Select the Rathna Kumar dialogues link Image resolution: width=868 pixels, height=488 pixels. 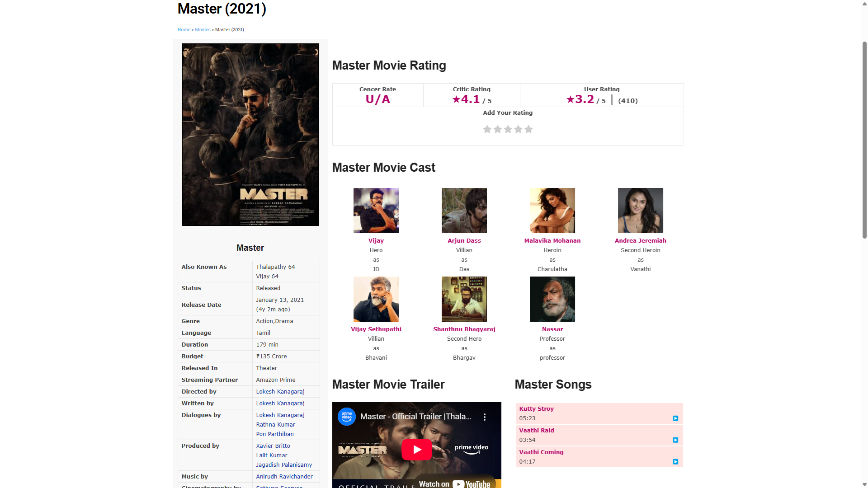(275, 425)
